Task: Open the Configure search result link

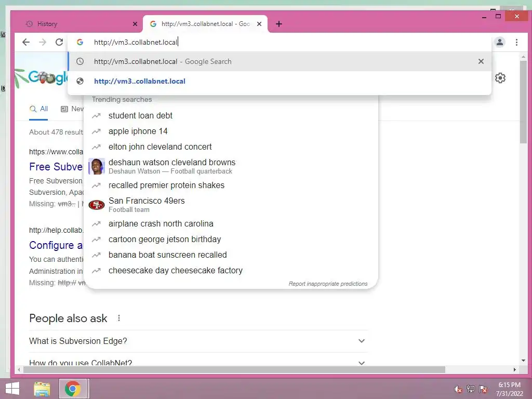Action: pyautogui.click(x=56, y=245)
